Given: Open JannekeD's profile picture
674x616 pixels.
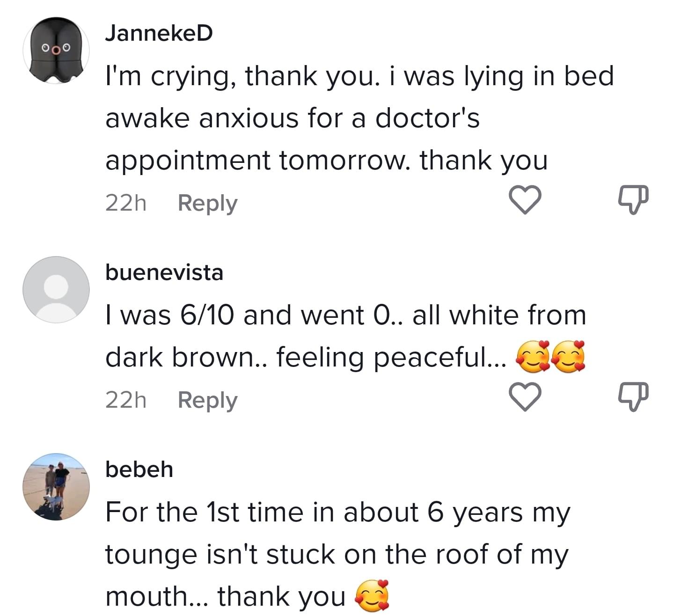Looking at the screenshot, I should coord(56,51).
